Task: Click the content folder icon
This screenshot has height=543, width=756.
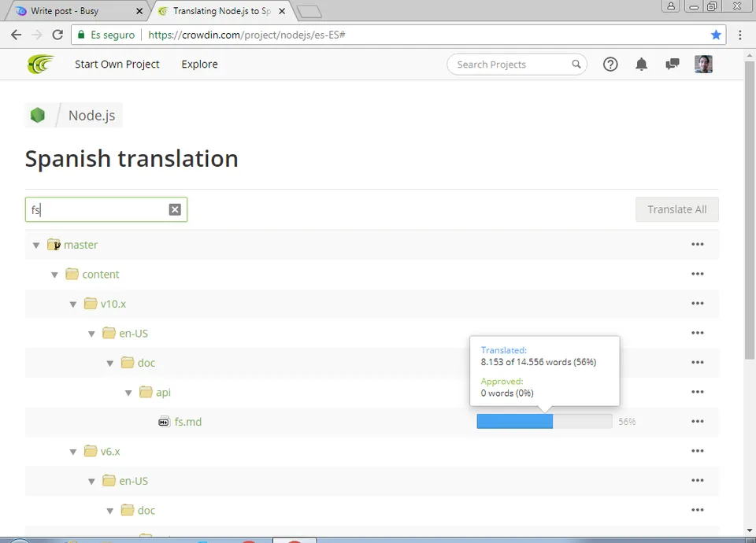Action: [x=72, y=274]
